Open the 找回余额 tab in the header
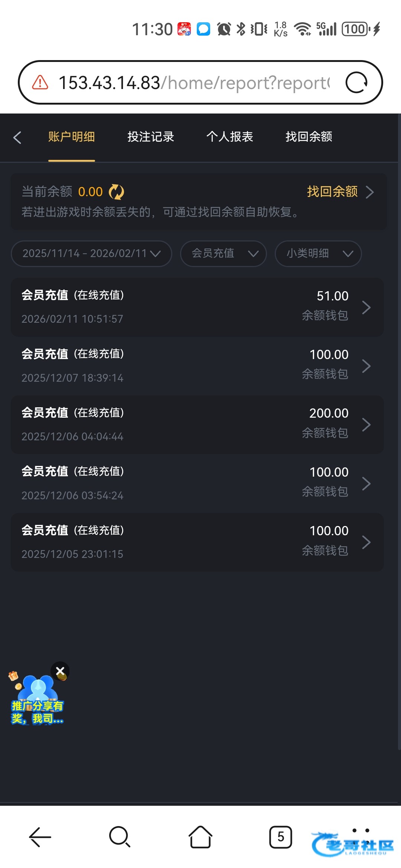Image resolution: width=401 pixels, height=868 pixels. (x=309, y=137)
